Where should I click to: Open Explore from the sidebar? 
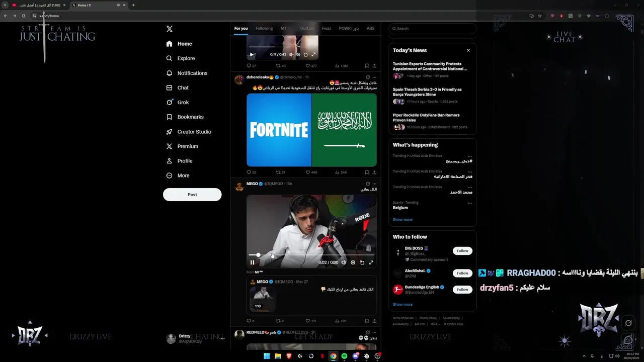181,58
